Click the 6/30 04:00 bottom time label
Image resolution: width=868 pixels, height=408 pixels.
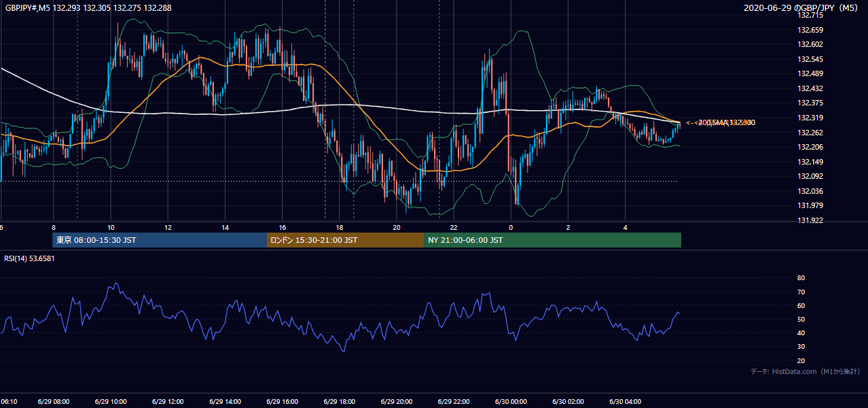pos(626,402)
